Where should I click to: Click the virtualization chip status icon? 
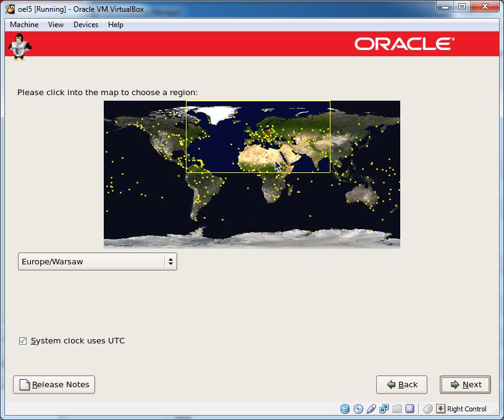click(410, 409)
